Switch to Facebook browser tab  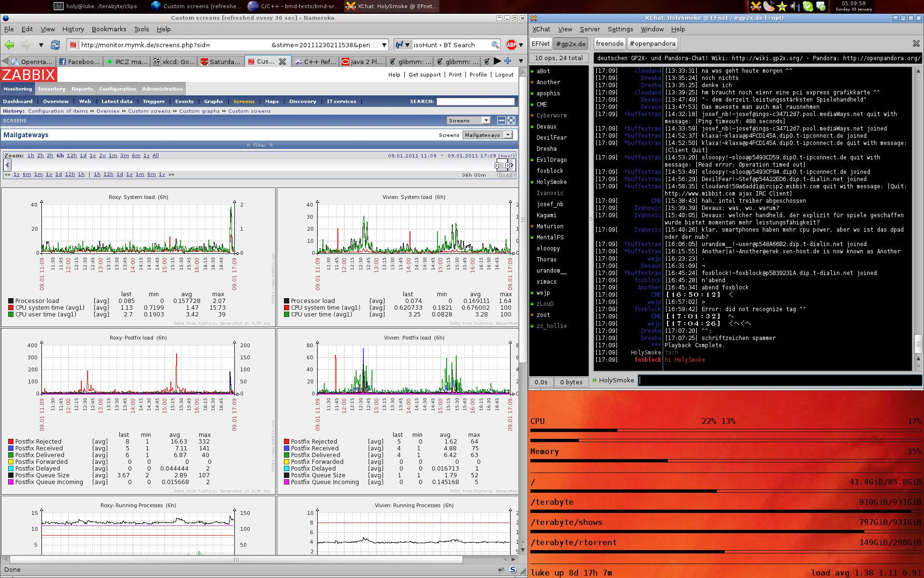(79, 62)
